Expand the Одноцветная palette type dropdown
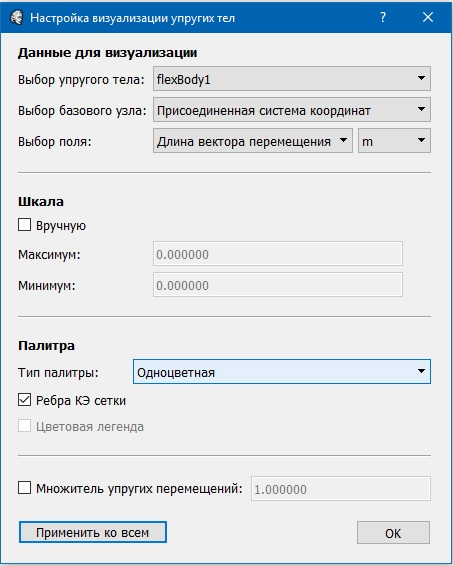 [282, 371]
